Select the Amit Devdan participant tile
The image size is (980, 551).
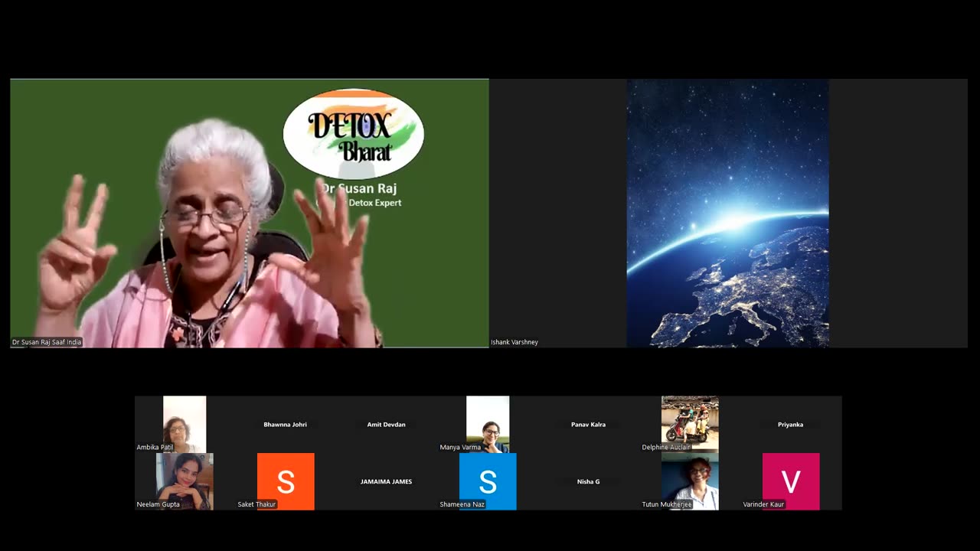tap(387, 424)
